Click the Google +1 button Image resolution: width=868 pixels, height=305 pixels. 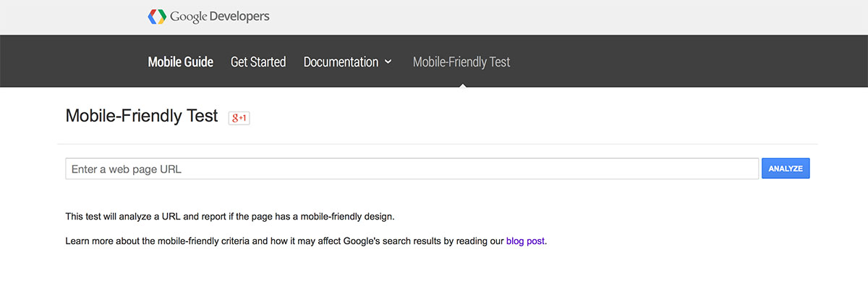[239, 117]
